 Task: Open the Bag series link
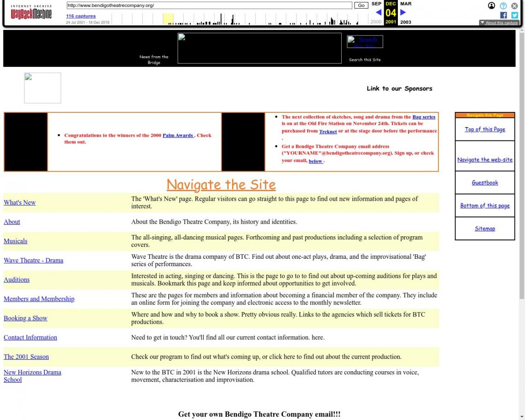pyautogui.click(x=424, y=117)
